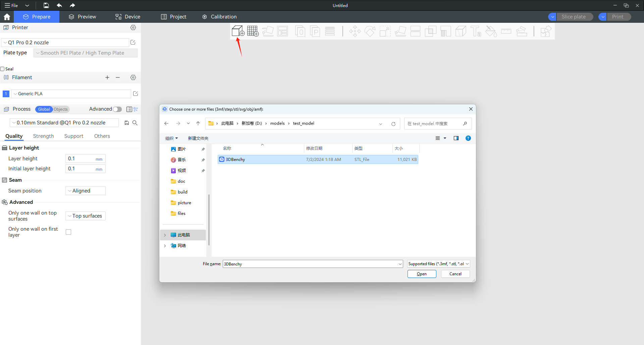Open the Preview tab

[x=82, y=17]
